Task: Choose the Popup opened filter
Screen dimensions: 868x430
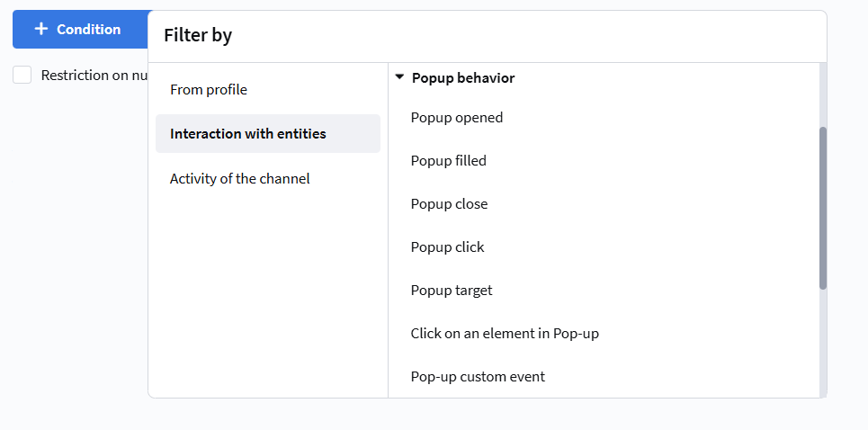Action: pyautogui.click(x=457, y=118)
